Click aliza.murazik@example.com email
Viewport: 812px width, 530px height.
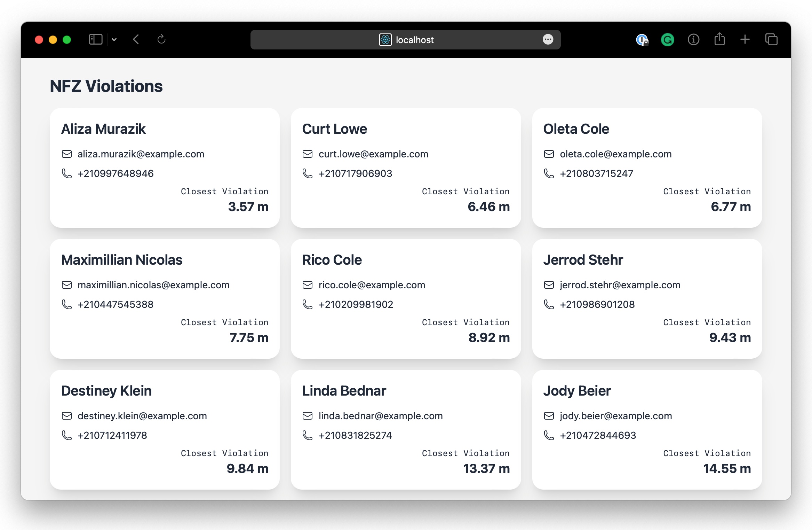pos(141,154)
